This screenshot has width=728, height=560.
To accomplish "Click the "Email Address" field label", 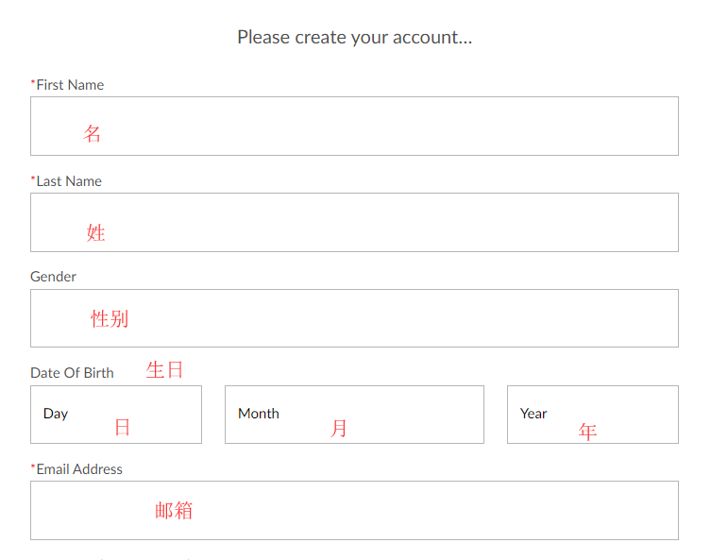I will coord(79,469).
